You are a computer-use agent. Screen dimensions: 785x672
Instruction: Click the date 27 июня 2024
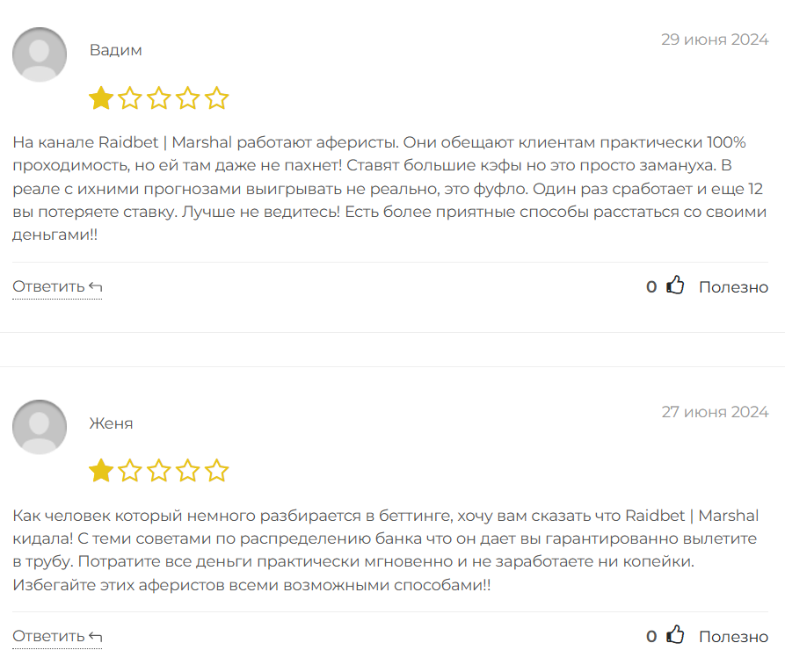(x=715, y=412)
